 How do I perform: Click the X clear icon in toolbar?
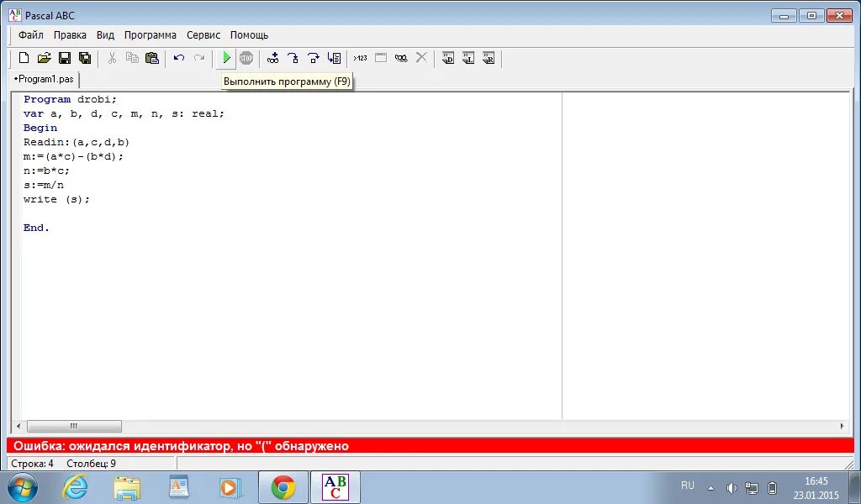(421, 58)
